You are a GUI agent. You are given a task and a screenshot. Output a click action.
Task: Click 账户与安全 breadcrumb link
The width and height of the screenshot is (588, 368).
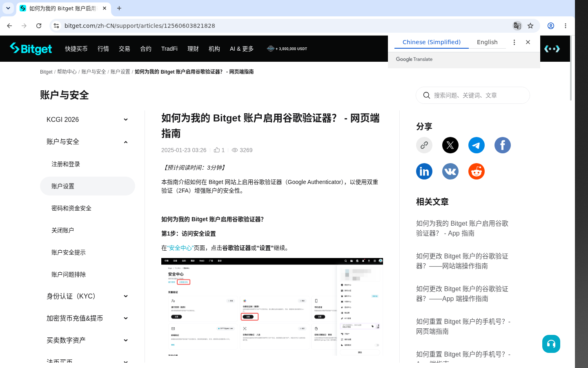tap(94, 72)
